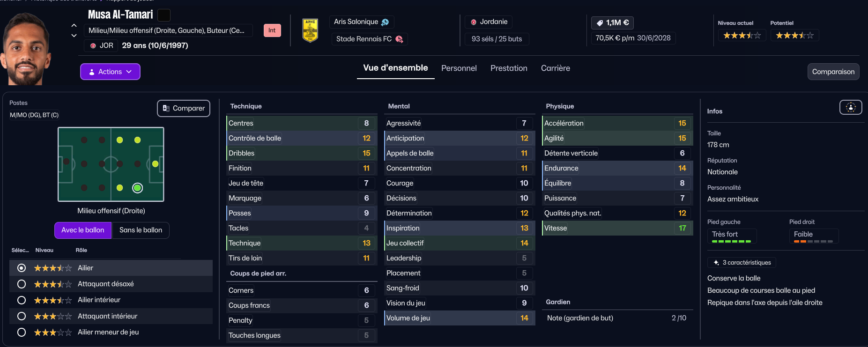Click the price tag transfer value icon
Image resolution: width=868 pixels, height=347 pixels.
[x=600, y=23]
